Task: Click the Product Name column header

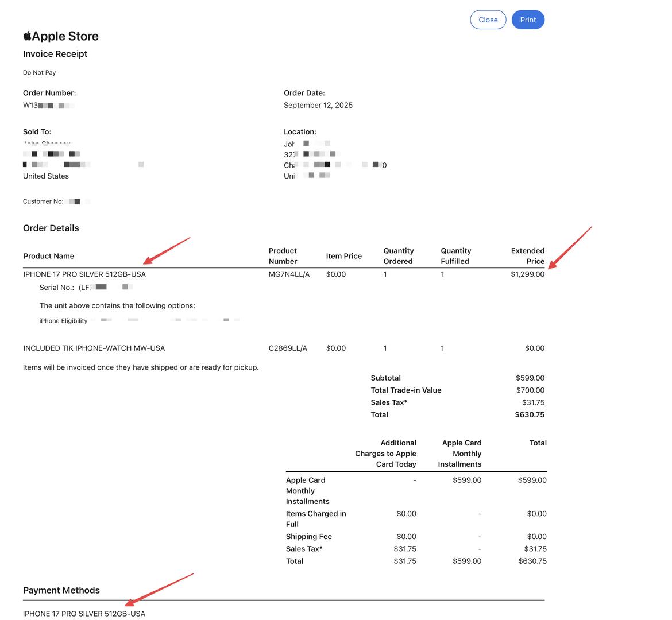Action: pos(49,256)
